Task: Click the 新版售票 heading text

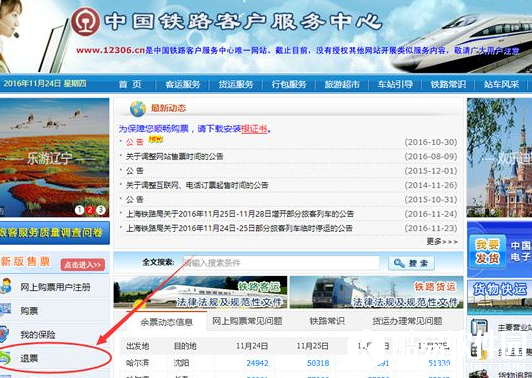Action: pyautogui.click(x=25, y=261)
